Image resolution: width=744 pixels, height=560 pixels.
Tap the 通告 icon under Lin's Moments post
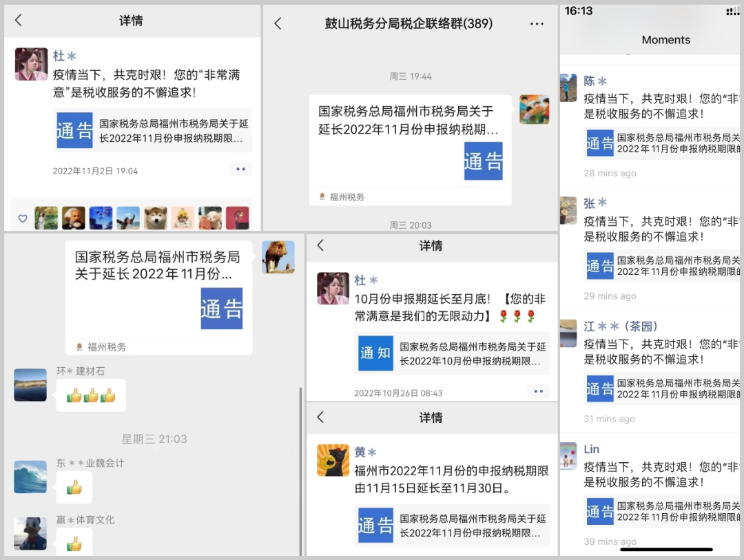click(600, 511)
